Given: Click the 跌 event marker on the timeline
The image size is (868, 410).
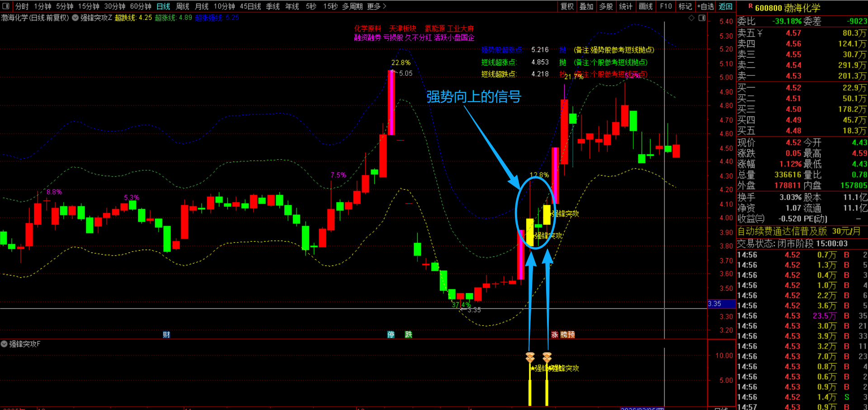Looking at the screenshot, I should [x=409, y=335].
